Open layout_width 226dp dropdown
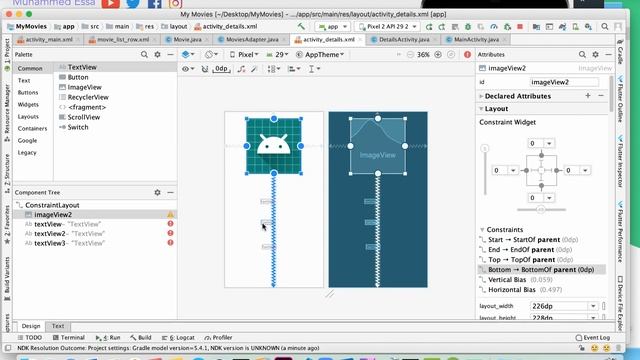The height and width of the screenshot is (360, 640). [x=593, y=306]
